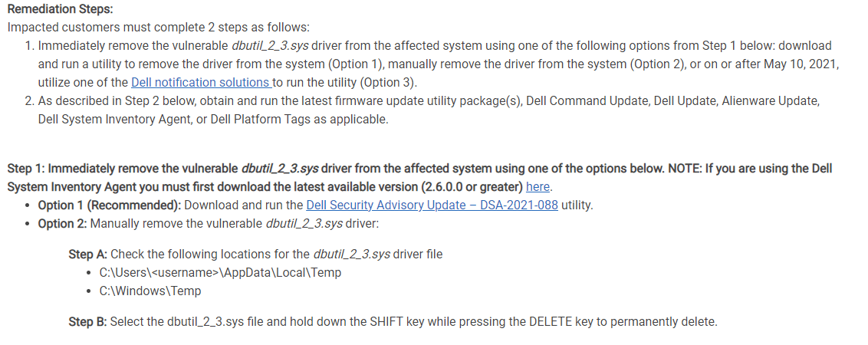Open the Dell notification solutions link
Image resolution: width=868 pixels, height=345 pixels.
tap(201, 83)
